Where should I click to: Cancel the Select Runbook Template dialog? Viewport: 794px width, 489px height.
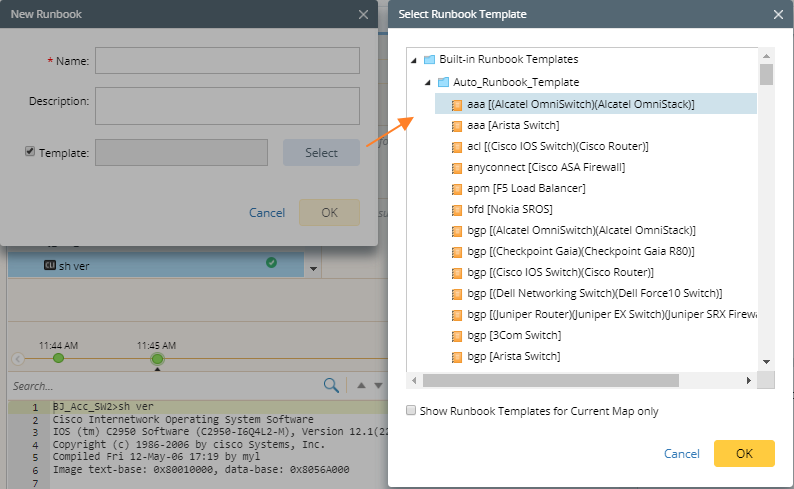pyautogui.click(x=682, y=454)
